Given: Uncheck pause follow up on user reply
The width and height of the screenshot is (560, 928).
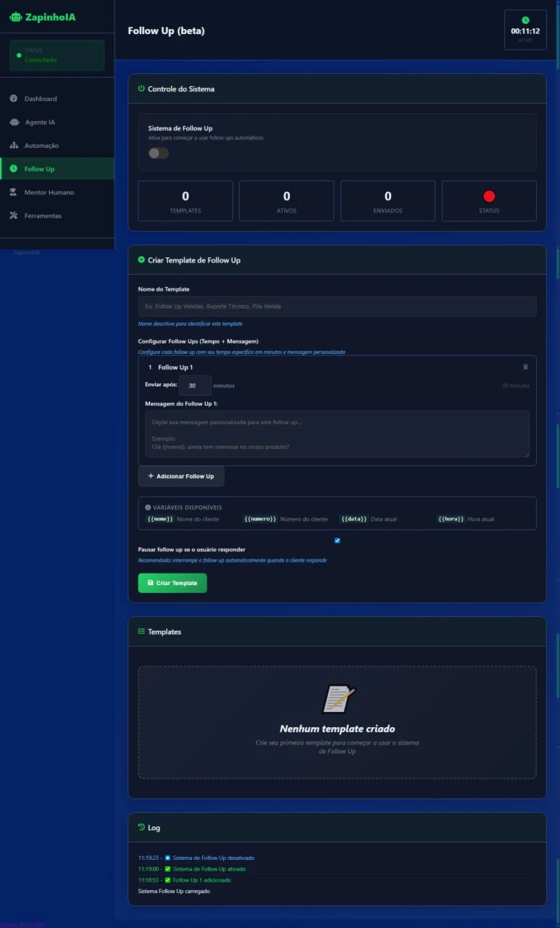Looking at the screenshot, I should coord(337,540).
